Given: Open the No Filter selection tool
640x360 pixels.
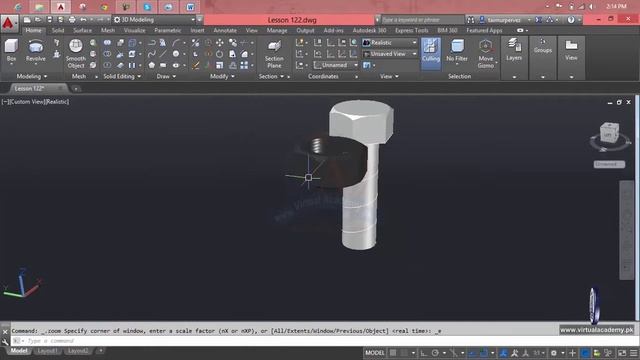Looking at the screenshot, I should [x=457, y=51].
